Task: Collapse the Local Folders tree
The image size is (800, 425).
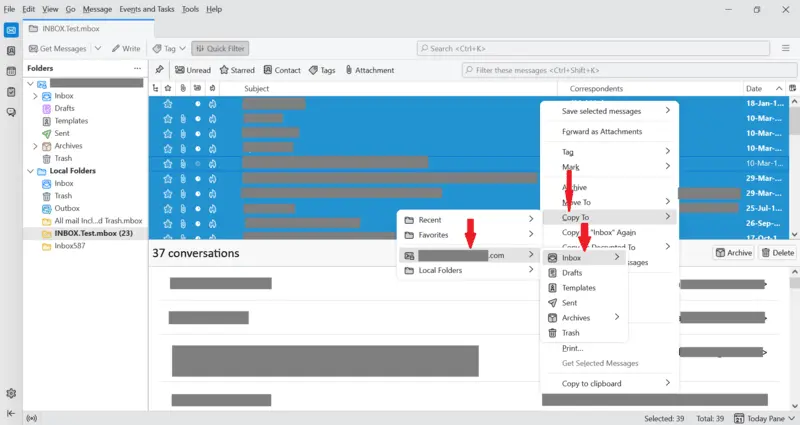Action: pyautogui.click(x=28, y=171)
